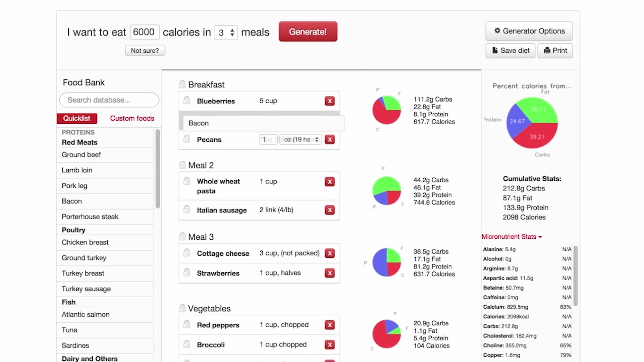This screenshot has height=362, width=644.
Task: Remove Strawberries from Meal 3
Action: click(329, 273)
